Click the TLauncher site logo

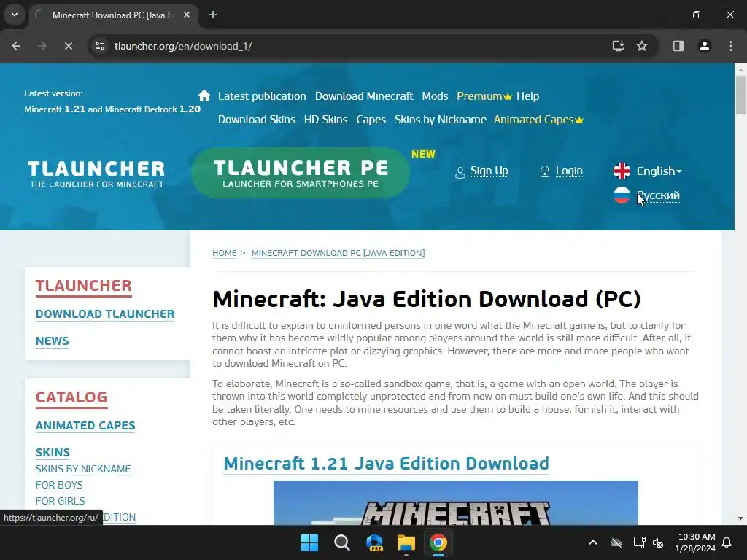(x=96, y=174)
